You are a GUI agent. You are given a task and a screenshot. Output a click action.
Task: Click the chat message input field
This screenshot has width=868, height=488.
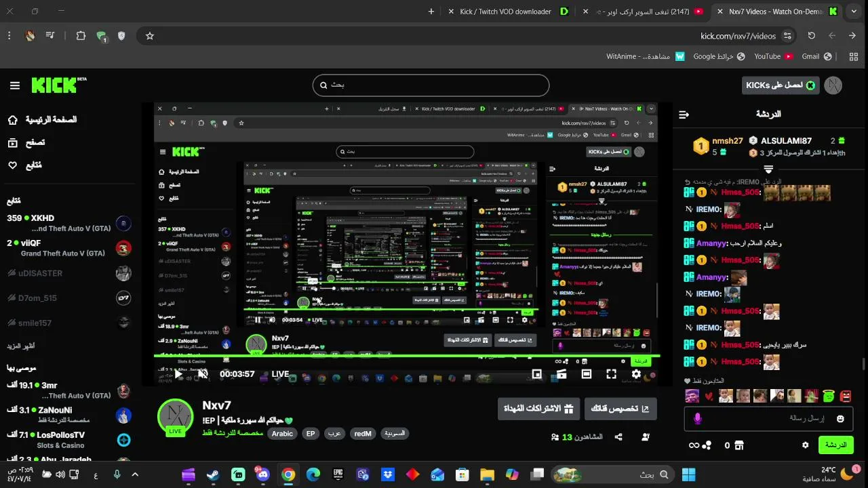click(769, 418)
